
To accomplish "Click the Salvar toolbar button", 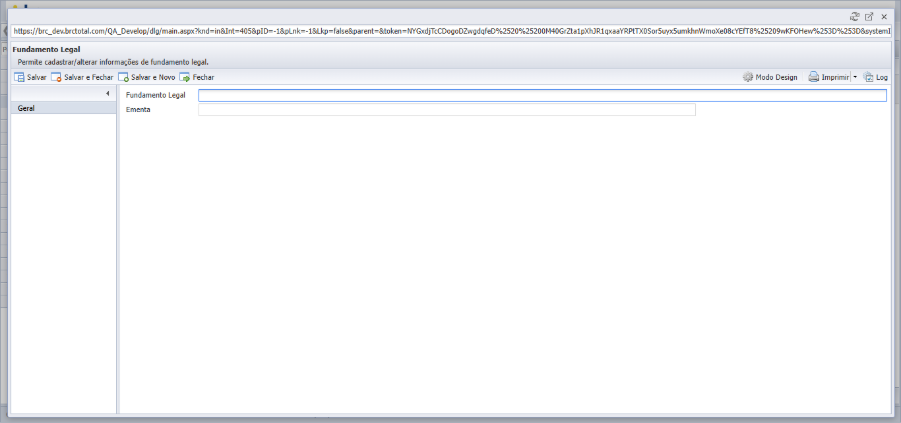I will (30, 77).
